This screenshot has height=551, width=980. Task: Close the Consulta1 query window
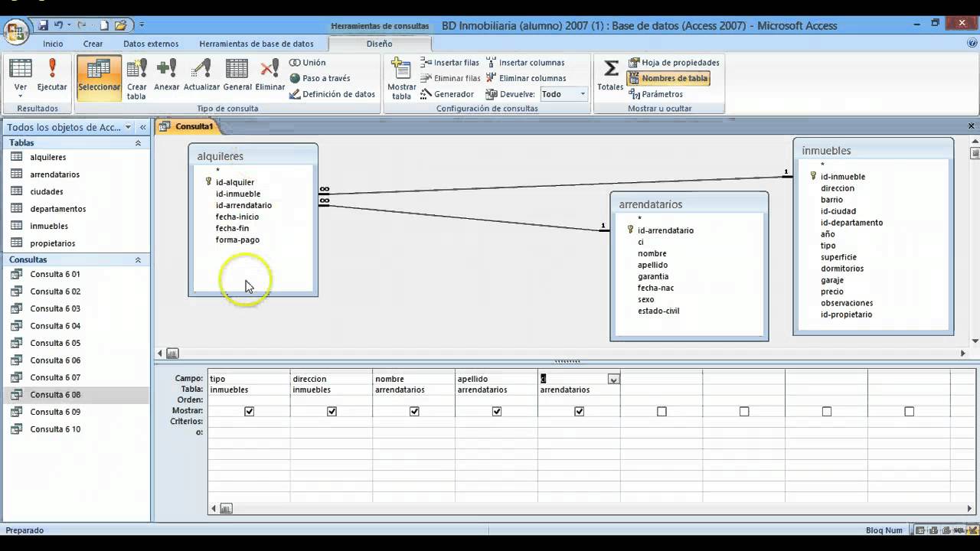click(972, 126)
